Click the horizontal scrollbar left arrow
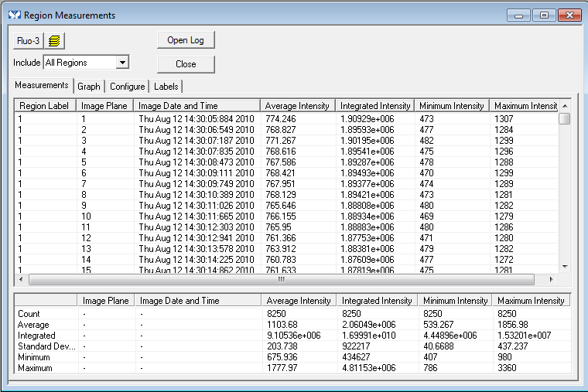 coord(22,279)
